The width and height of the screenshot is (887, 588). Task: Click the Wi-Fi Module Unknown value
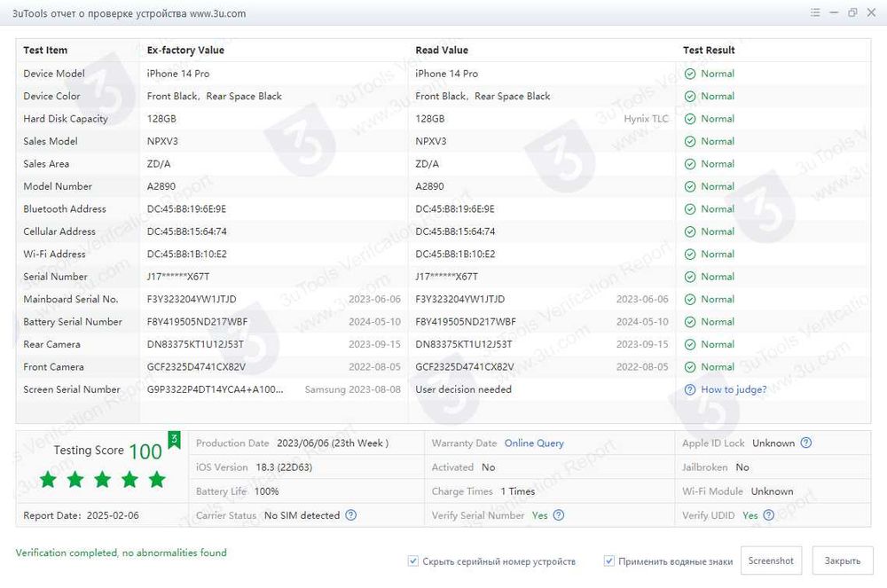point(773,491)
